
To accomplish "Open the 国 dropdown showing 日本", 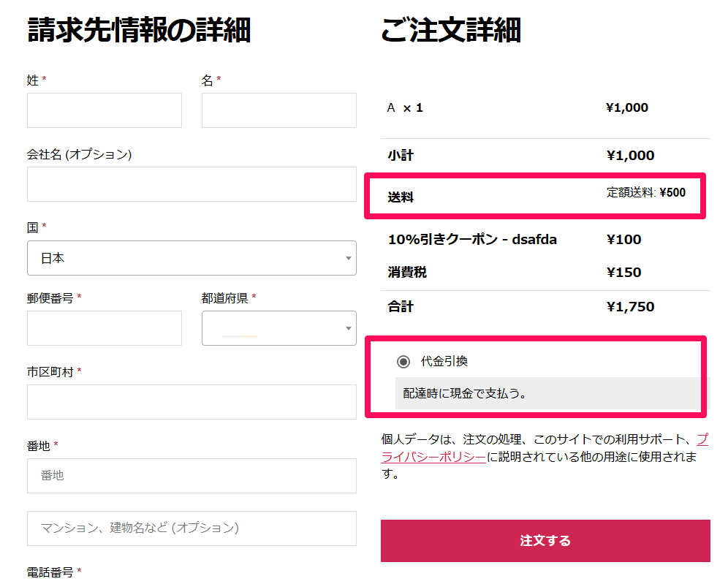I will [x=192, y=258].
